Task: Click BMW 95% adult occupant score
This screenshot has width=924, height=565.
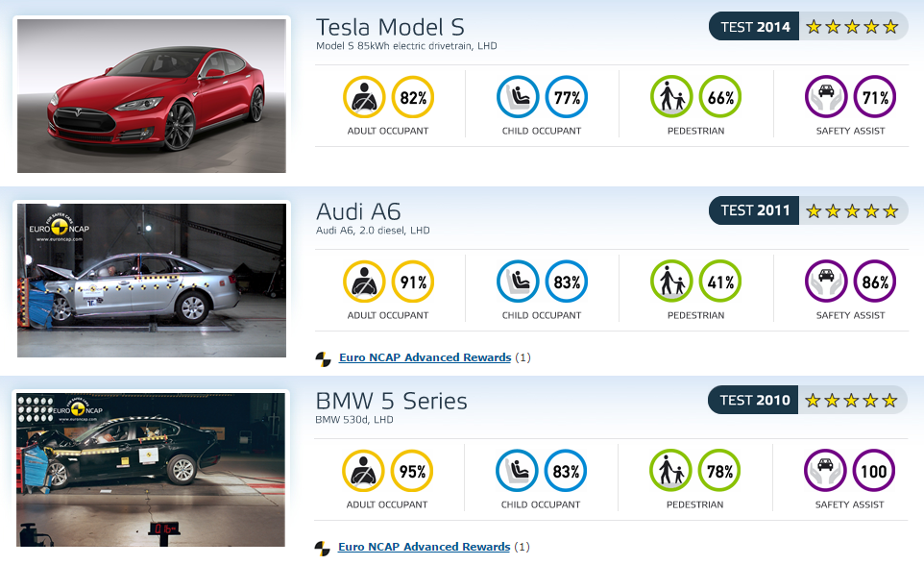Action: pyautogui.click(x=412, y=471)
